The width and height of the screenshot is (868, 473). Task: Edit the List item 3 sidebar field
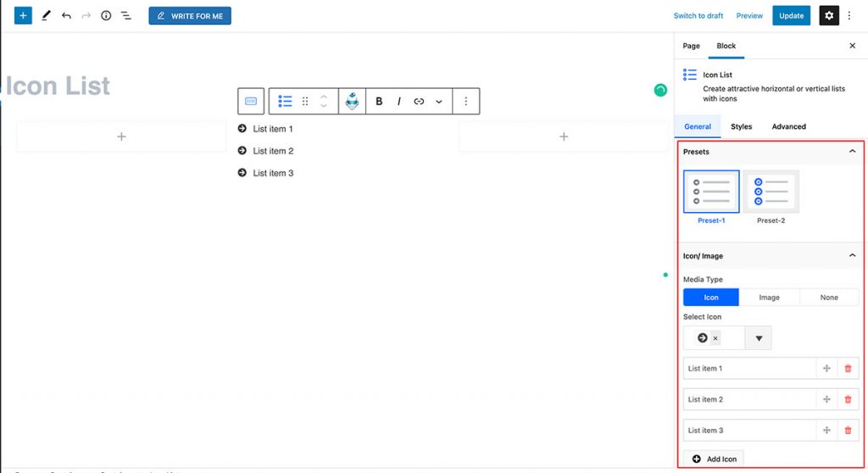(749, 431)
